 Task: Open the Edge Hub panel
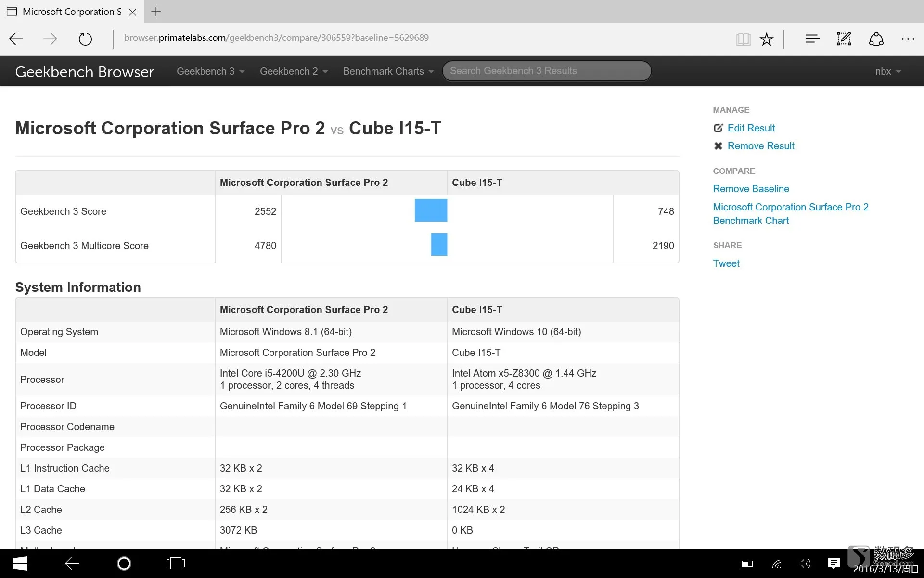click(812, 39)
